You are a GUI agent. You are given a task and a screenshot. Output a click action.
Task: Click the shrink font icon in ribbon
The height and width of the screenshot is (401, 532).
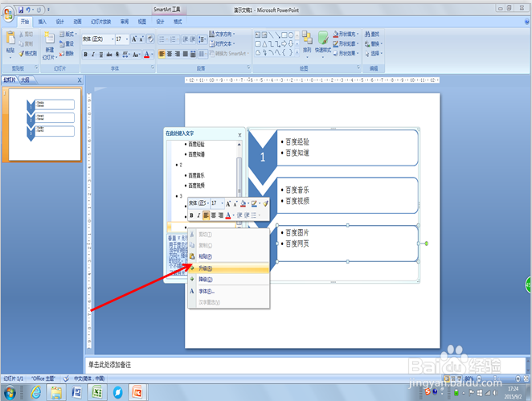click(141, 39)
